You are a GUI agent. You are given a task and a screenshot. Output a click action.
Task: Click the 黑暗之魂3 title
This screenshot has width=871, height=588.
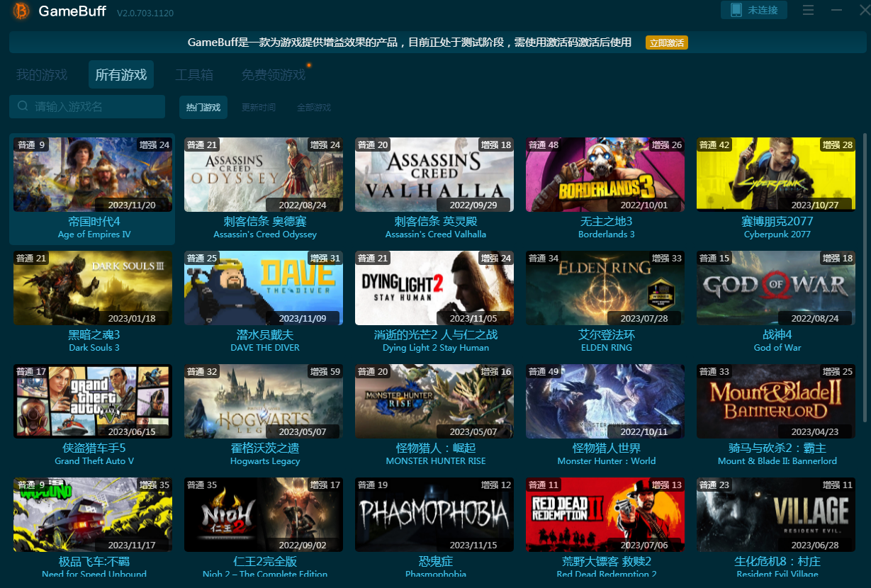point(94,334)
